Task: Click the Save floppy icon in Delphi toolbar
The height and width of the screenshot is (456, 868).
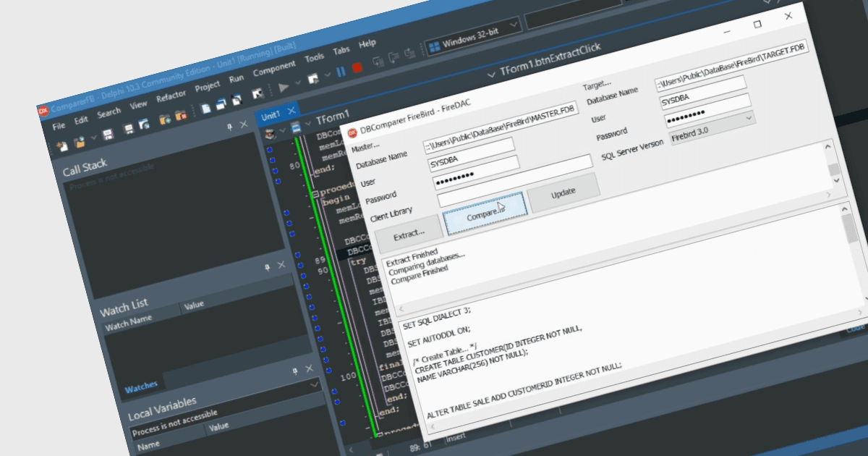Action: coord(108,135)
